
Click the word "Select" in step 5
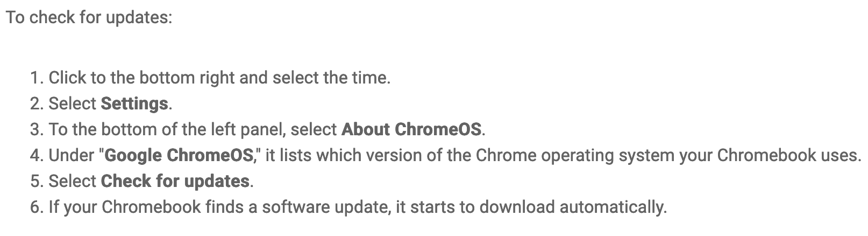pyautogui.click(x=73, y=181)
